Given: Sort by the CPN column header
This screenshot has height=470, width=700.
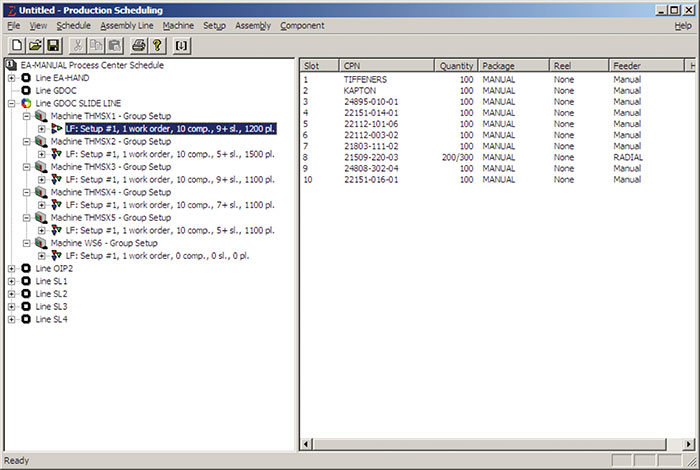Looking at the screenshot, I should [x=387, y=66].
